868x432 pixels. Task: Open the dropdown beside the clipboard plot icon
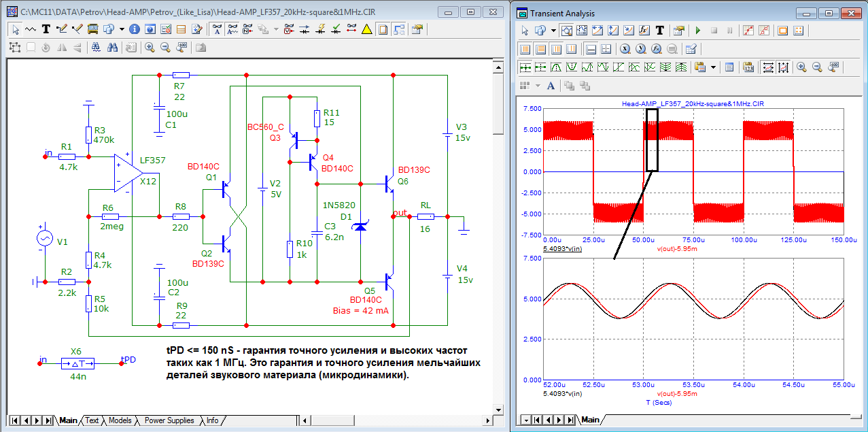click(713, 67)
